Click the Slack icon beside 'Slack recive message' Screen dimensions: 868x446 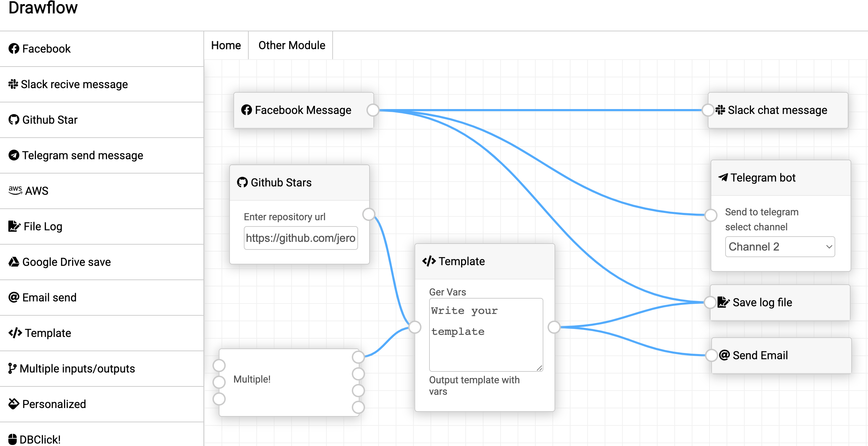[14, 84]
